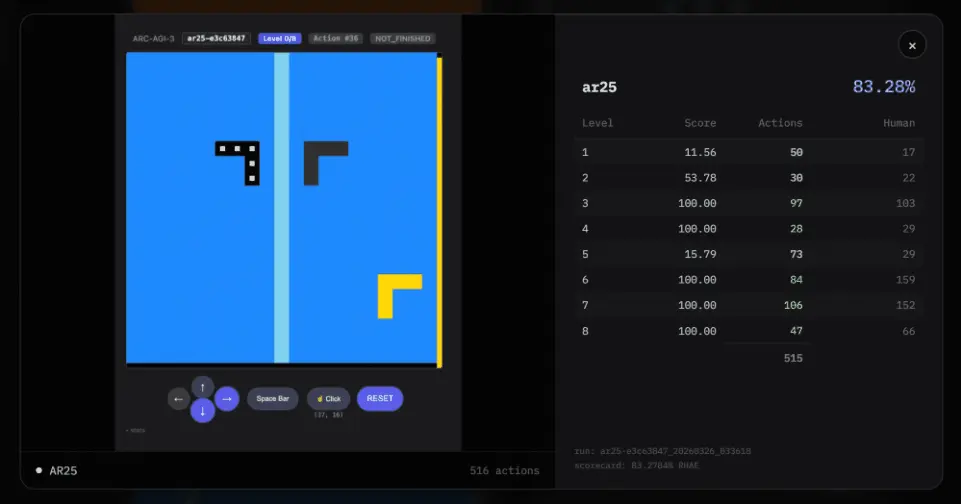Click the ar25-e3c63847 game ID tag
The height and width of the screenshot is (504, 961).
tap(216, 38)
